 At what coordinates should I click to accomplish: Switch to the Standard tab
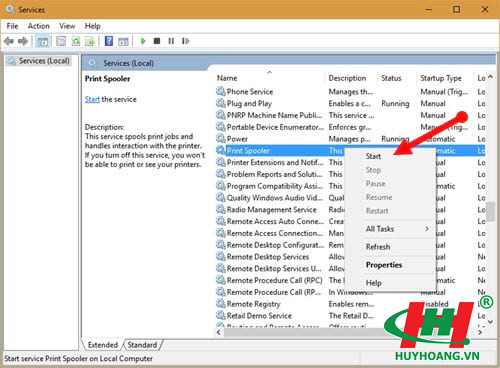click(x=142, y=345)
